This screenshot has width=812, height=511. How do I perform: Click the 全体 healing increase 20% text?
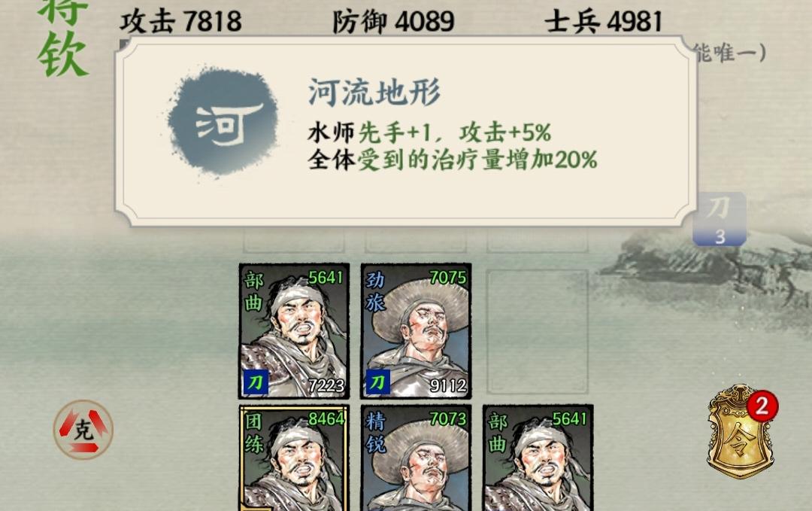coord(453,159)
